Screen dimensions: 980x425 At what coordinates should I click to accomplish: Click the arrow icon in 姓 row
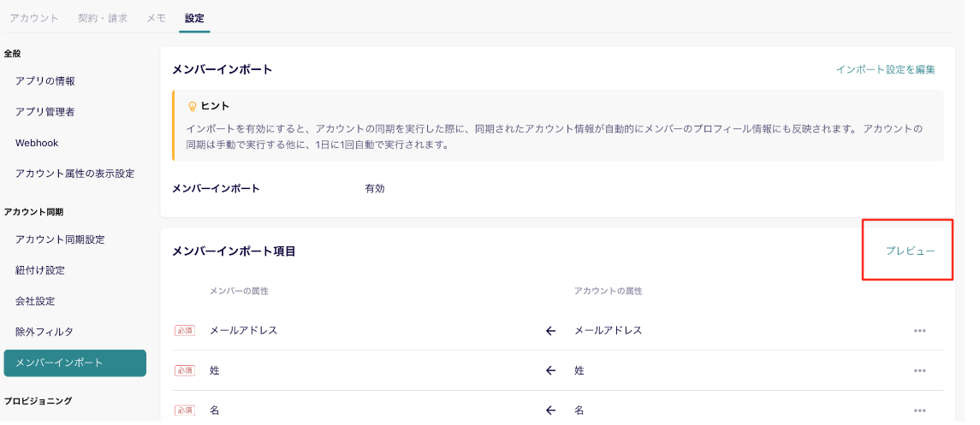[x=550, y=371]
